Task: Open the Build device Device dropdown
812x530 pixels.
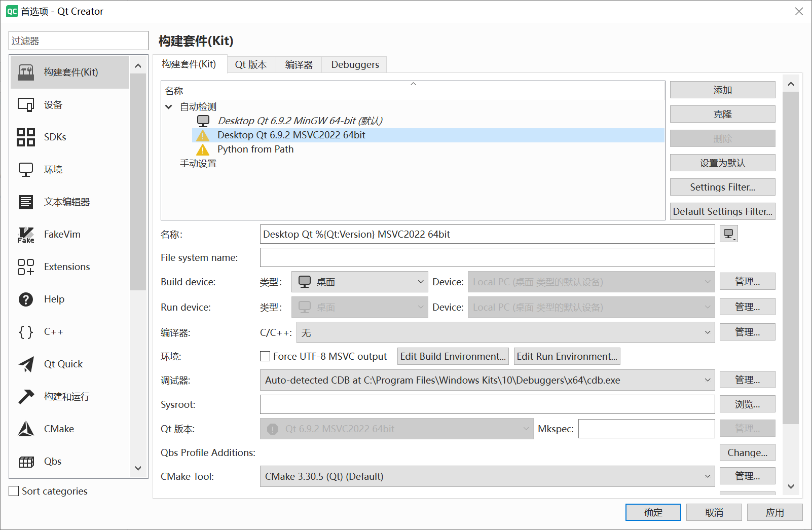Action: (x=592, y=282)
